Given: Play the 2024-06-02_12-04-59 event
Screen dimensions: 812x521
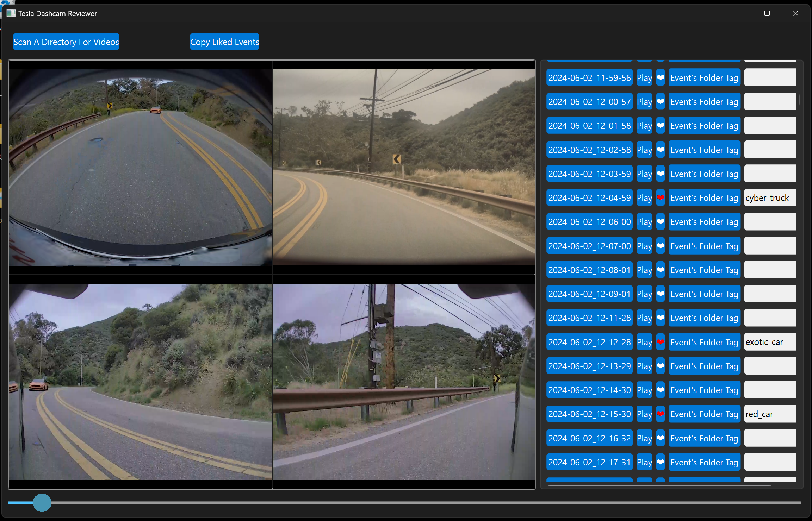Looking at the screenshot, I should point(644,198).
